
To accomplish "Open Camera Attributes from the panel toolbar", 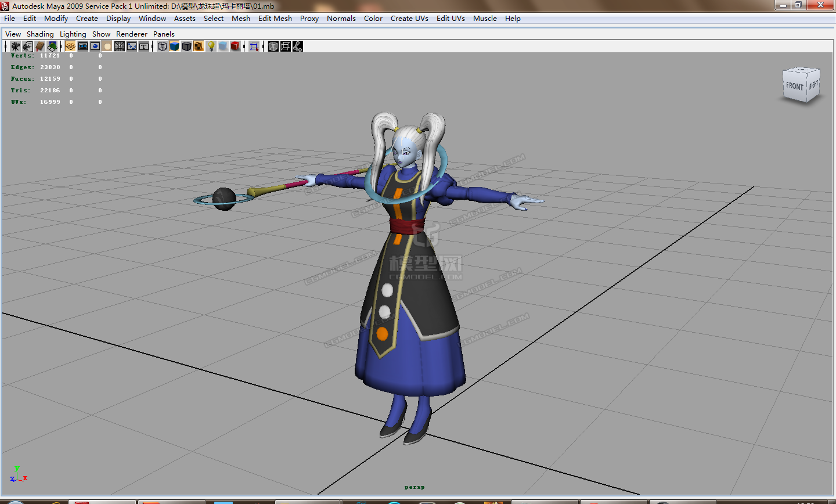I will tap(27, 46).
